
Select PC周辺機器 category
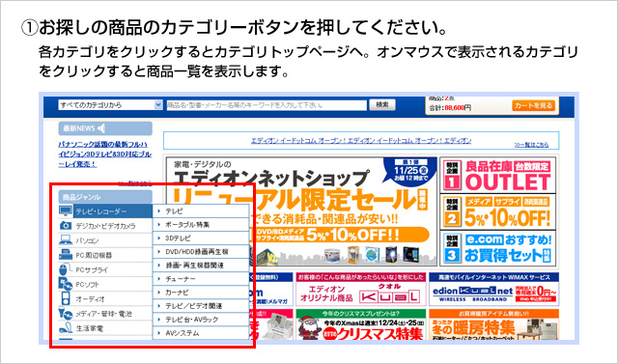click(x=105, y=255)
